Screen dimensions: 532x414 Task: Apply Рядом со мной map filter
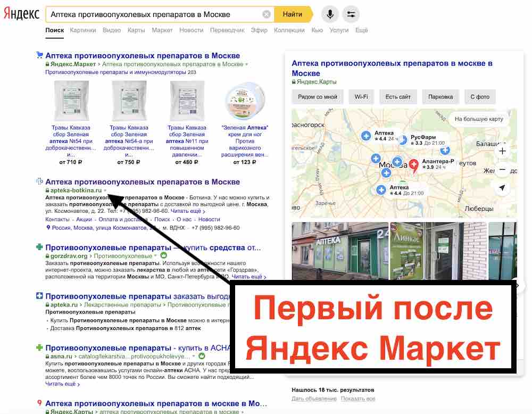318,97
